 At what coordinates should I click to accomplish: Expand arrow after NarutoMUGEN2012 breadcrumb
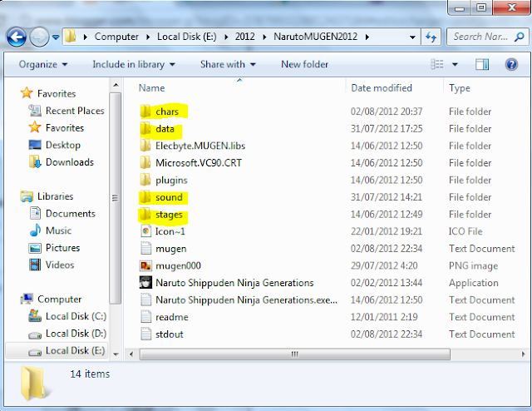[x=367, y=37]
